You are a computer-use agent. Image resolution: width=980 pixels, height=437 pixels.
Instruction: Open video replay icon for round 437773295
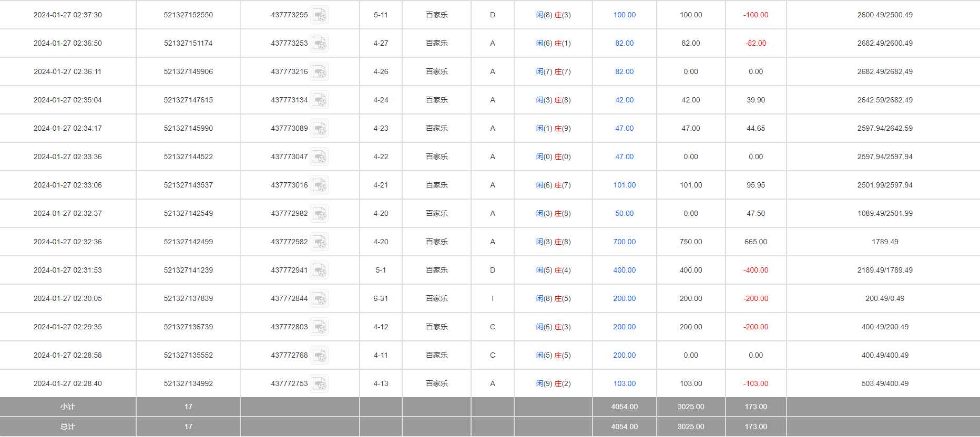click(x=319, y=15)
